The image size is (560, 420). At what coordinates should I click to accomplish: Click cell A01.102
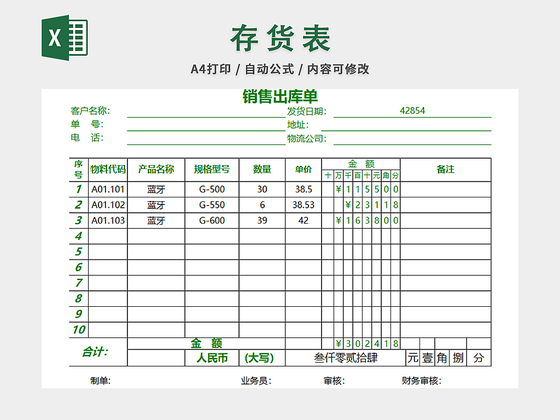(x=108, y=205)
